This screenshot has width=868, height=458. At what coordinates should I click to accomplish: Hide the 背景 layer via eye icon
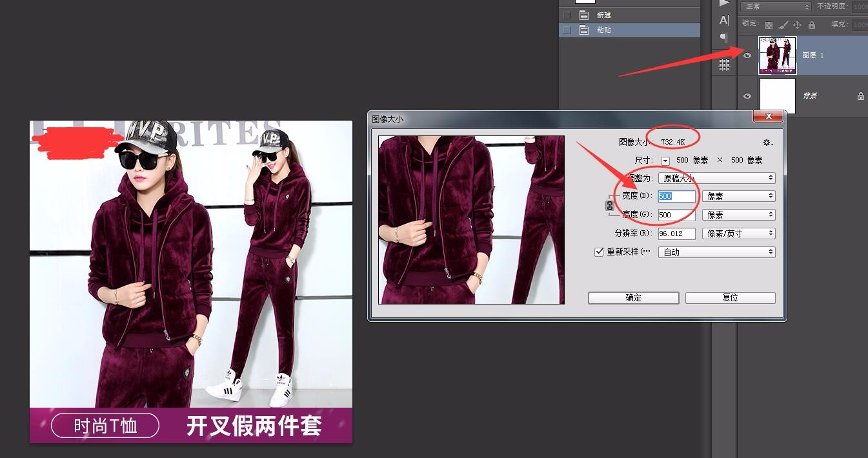(747, 96)
